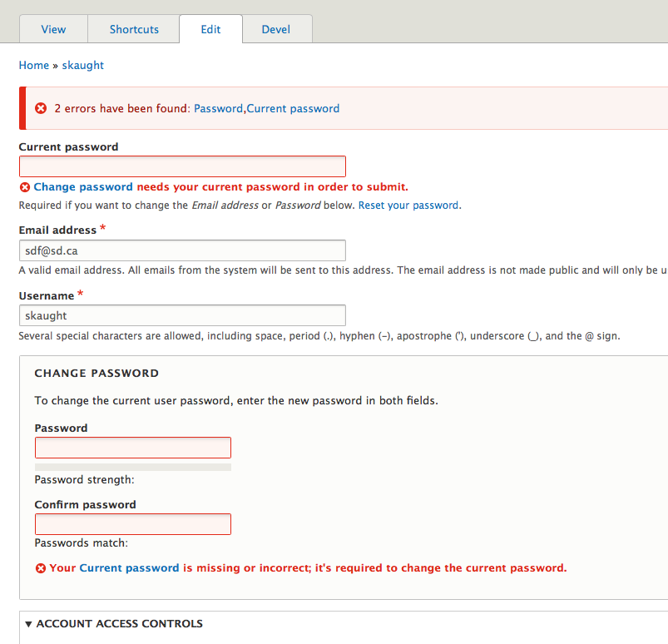Click the Username label
Screen dimensions: 668x644
[x=47, y=295]
